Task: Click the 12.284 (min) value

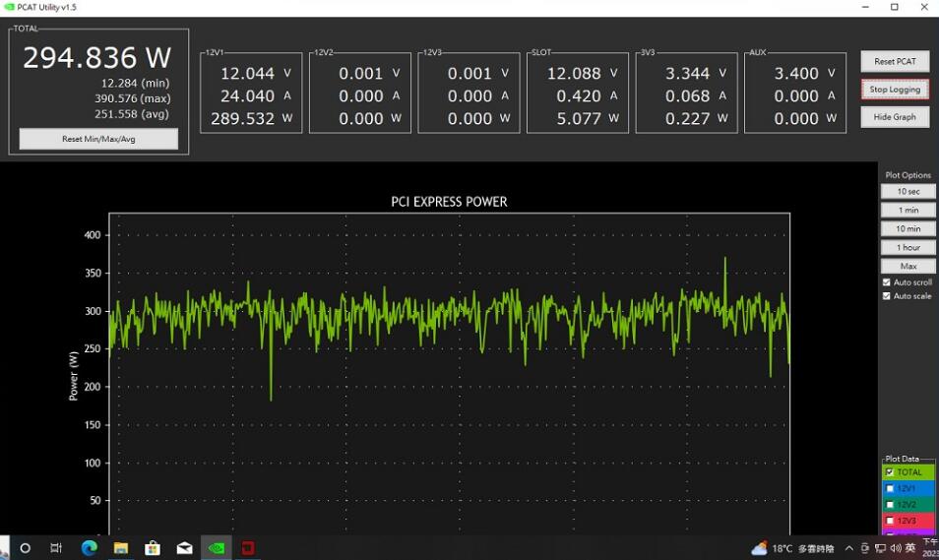Action: 135,84
